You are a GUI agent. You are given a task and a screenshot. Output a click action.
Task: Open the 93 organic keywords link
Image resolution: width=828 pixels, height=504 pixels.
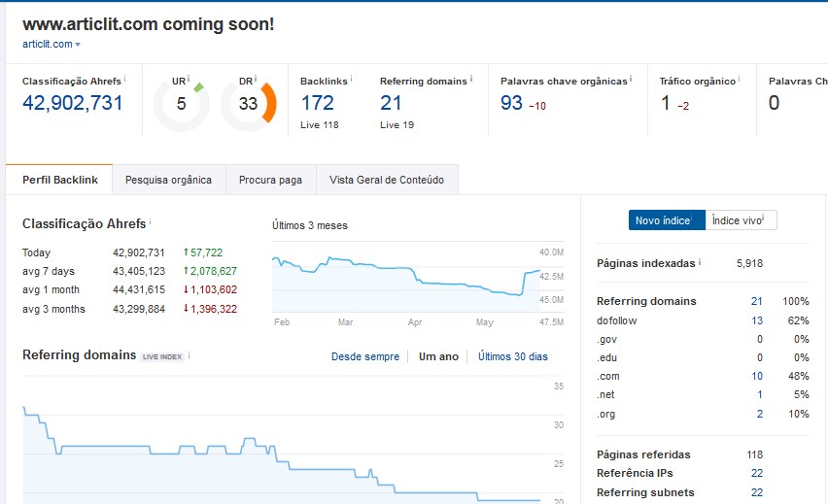click(x=511, y=103)
